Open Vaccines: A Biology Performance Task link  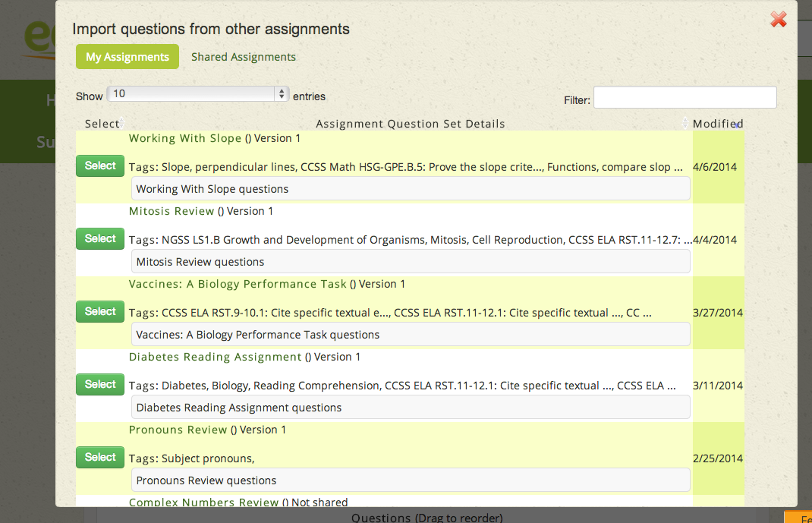pyautogui.click(x=238, y=284)
